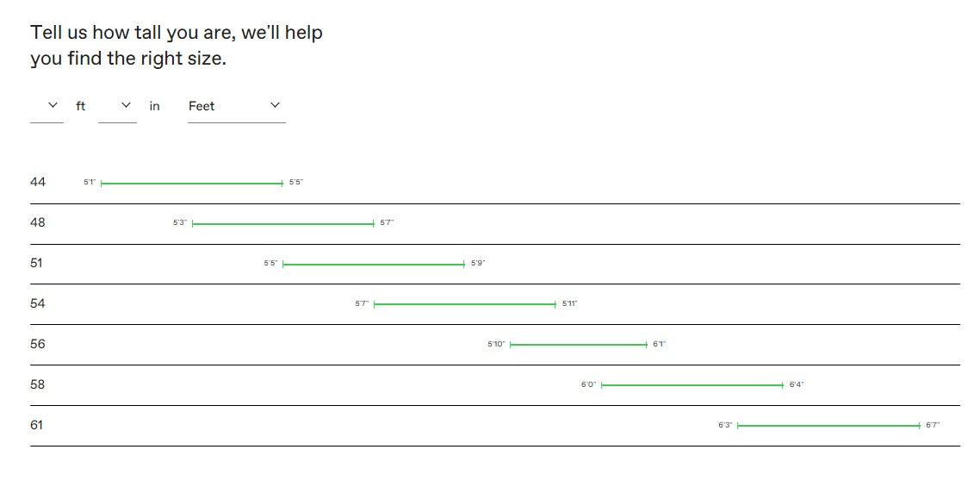Pick the size 61 row label
This screenshot has height=487, width=980.
pos(37,426)
